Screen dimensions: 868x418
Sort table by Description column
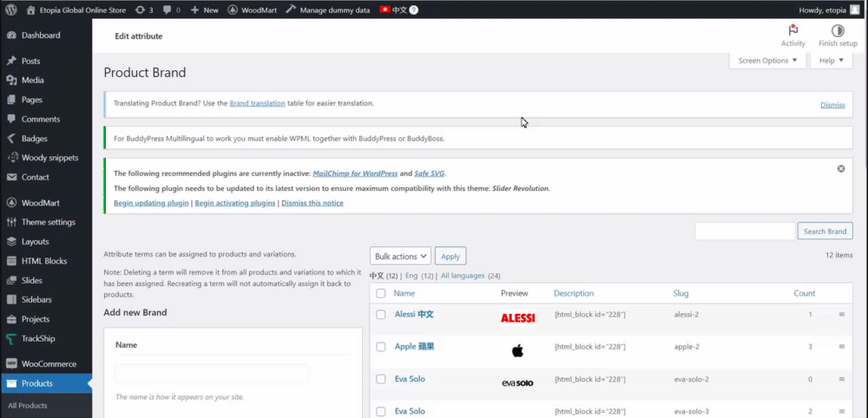tap(574, 294)
